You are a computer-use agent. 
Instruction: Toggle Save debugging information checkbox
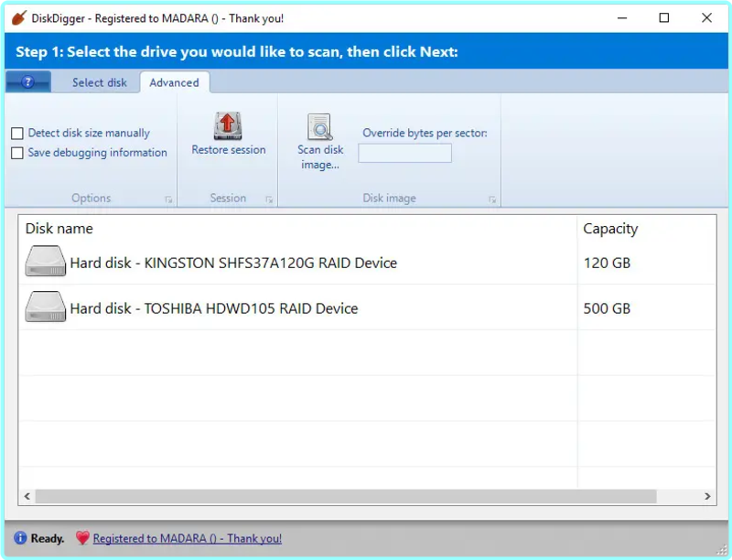[x=17, y=153]
